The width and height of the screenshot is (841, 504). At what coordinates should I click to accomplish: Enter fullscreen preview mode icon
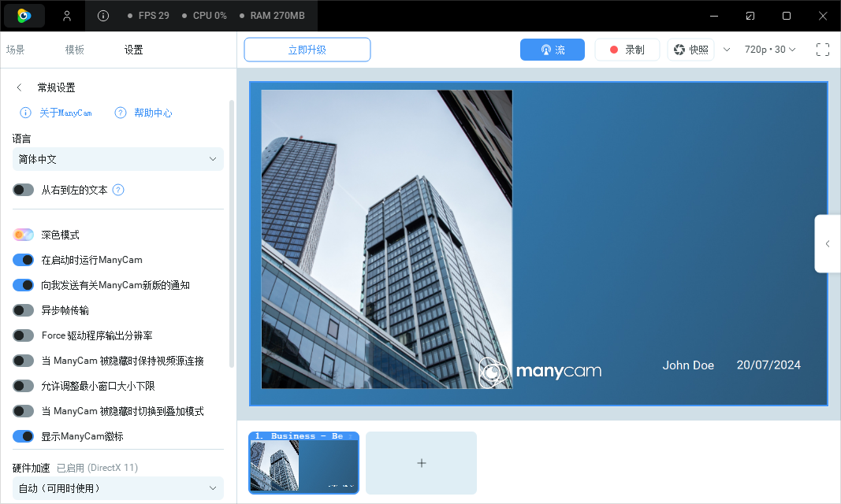click(x=822, y=50)
